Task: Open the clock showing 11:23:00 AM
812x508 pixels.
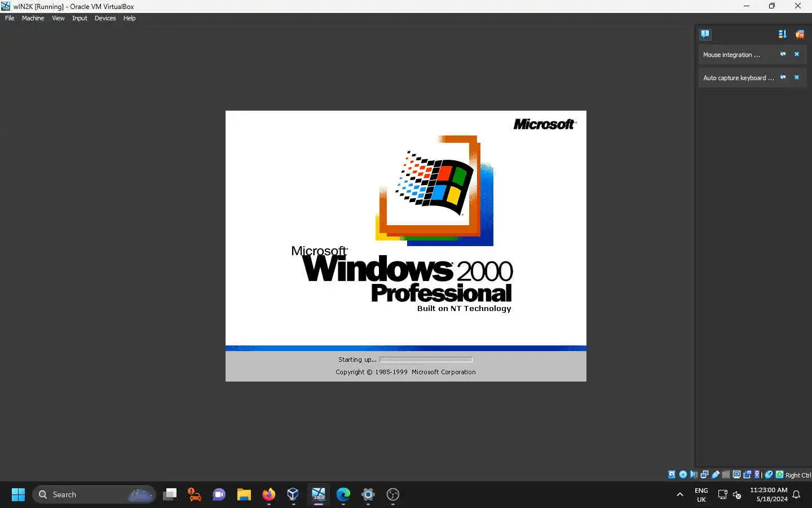Action: pyautogui.click(x=769, y=494)
